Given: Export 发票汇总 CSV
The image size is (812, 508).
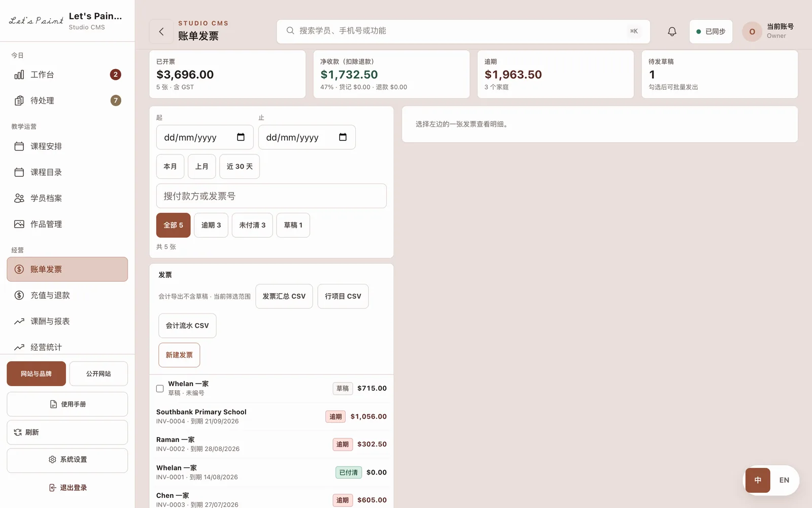Looking at the screenshot, I should click(284, 296).
